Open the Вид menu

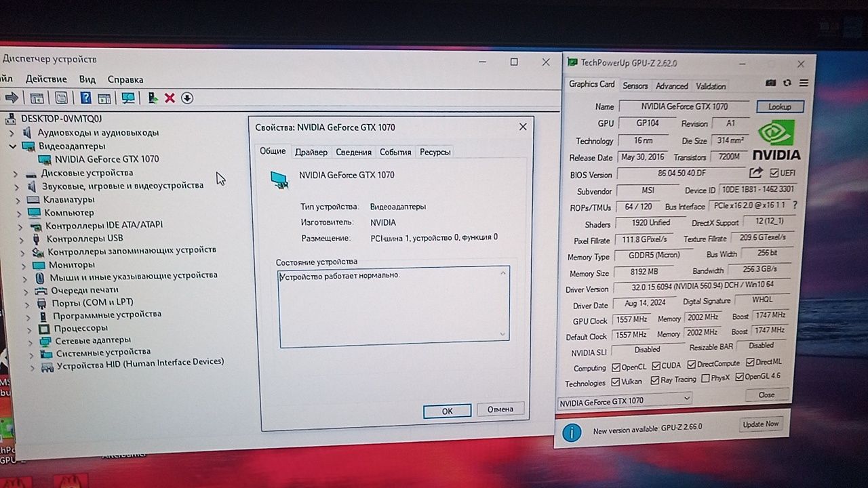coord(87,79)
